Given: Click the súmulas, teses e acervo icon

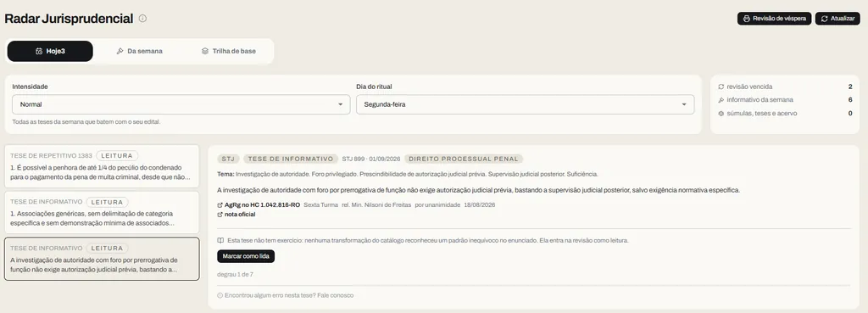Looking at the screenshot, I should [x=721, y=114].
